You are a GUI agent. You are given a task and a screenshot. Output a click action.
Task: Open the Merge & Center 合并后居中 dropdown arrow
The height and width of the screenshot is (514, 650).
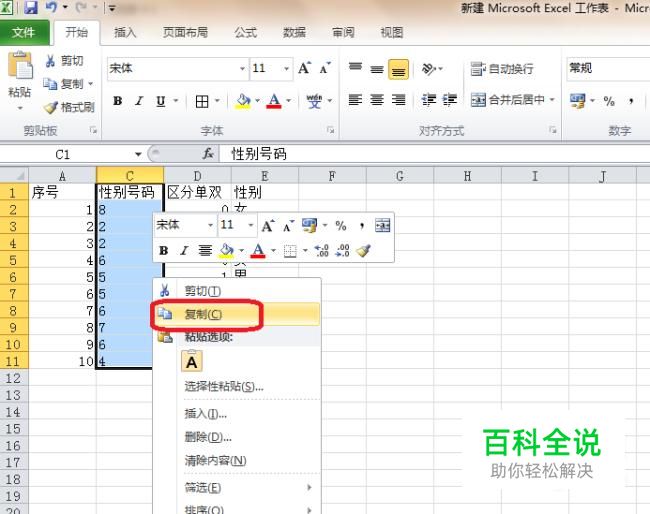coord(552,99)
